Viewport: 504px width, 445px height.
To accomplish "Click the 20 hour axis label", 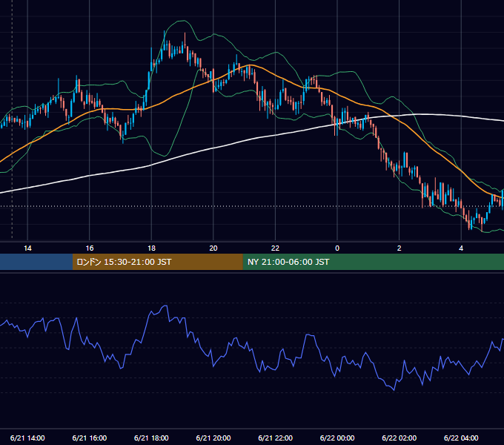I will pos(213,248).
